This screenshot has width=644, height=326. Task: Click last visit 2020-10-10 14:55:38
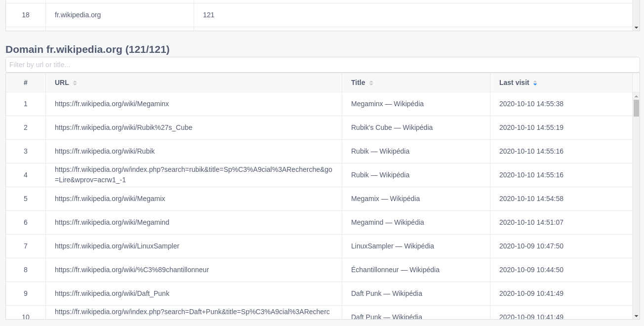(531, 104)
